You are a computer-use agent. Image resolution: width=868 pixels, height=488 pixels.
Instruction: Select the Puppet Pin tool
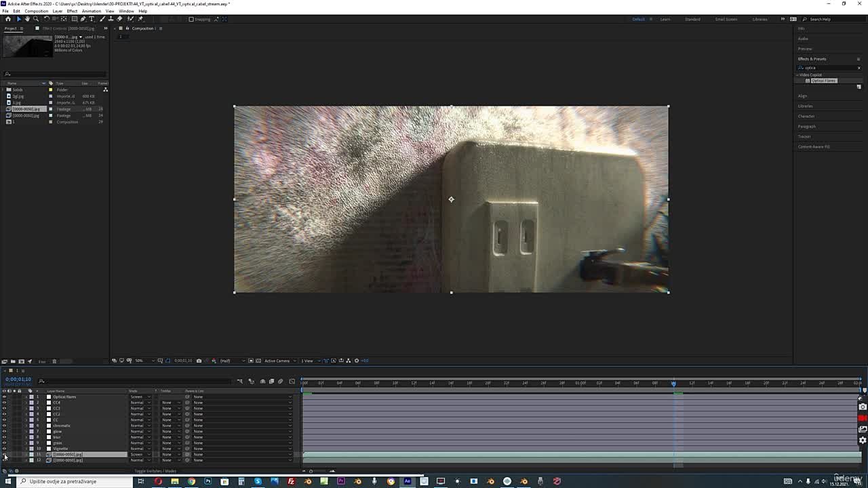(140, 19)
